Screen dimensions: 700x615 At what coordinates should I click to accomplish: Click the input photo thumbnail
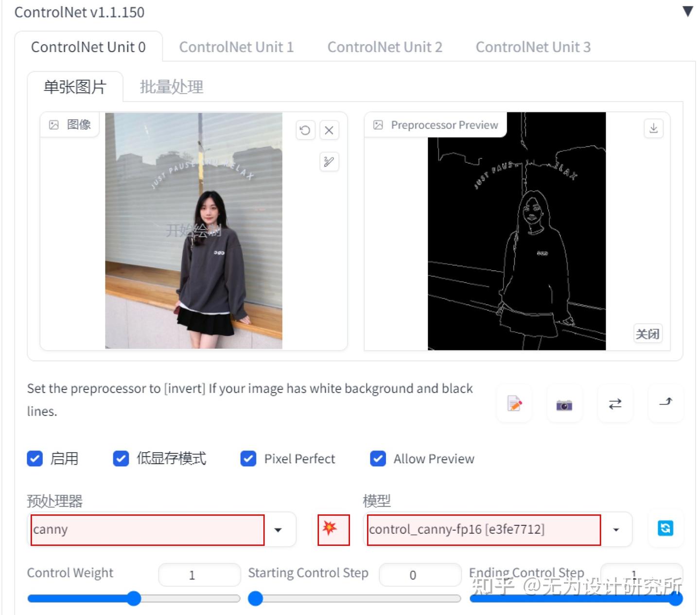pyautogui.click(x=193, y=230)
